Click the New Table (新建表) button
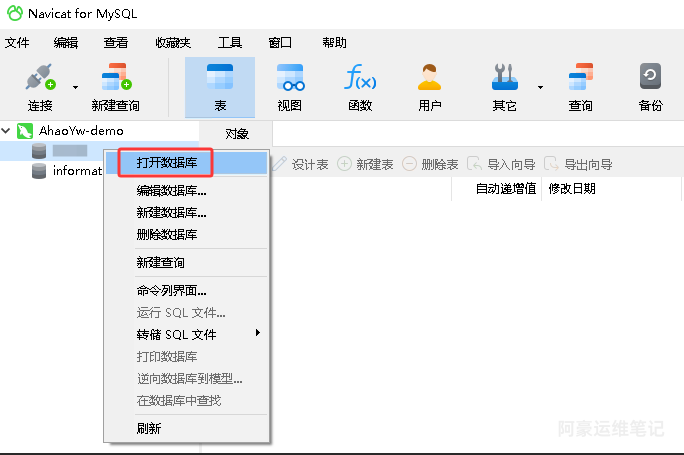The image size is (684, 455). (365, 164)
